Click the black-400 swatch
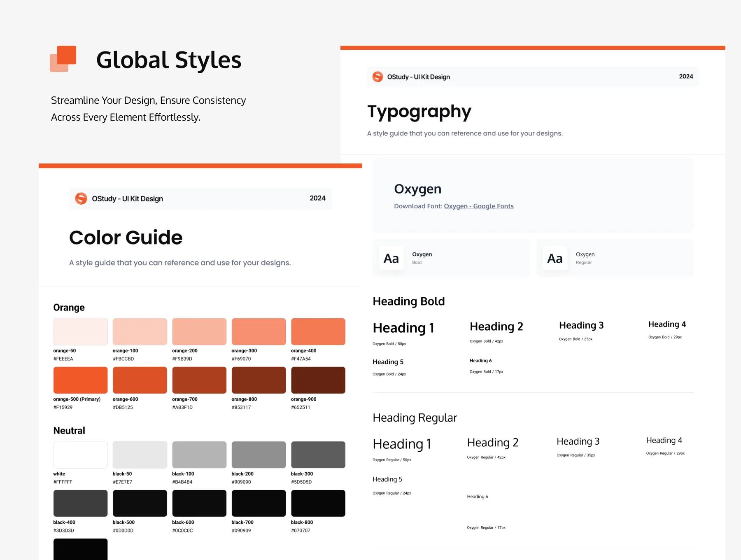Viewport: 741px width, 560px height. point(80,503)
